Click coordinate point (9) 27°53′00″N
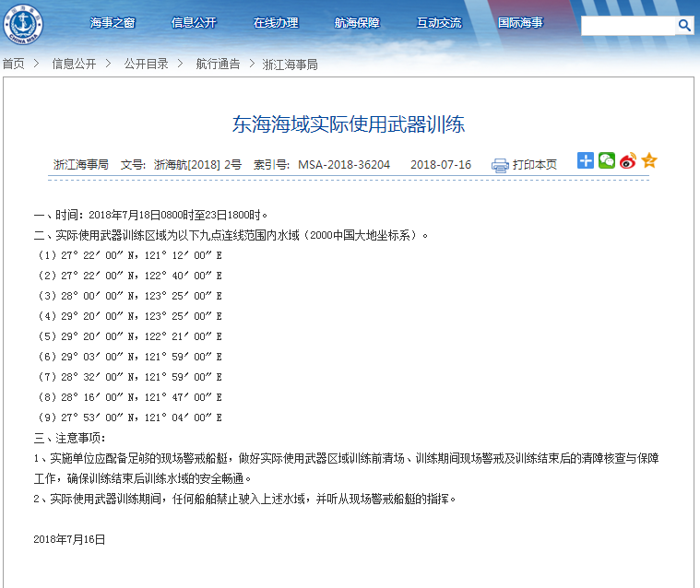700x588 pixels. tap(130, 417)
